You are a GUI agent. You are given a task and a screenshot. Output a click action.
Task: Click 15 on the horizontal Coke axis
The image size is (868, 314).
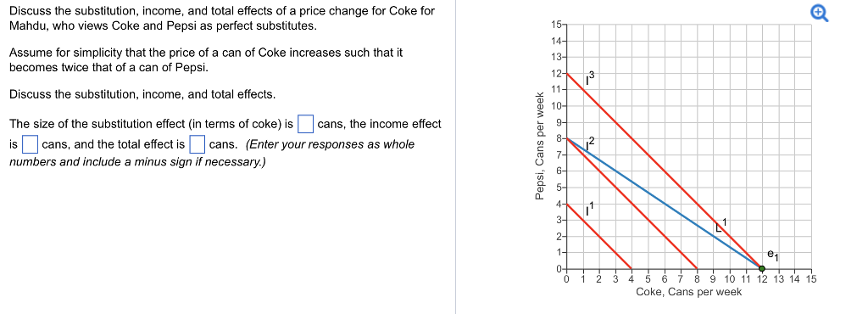tap(810, 279)
